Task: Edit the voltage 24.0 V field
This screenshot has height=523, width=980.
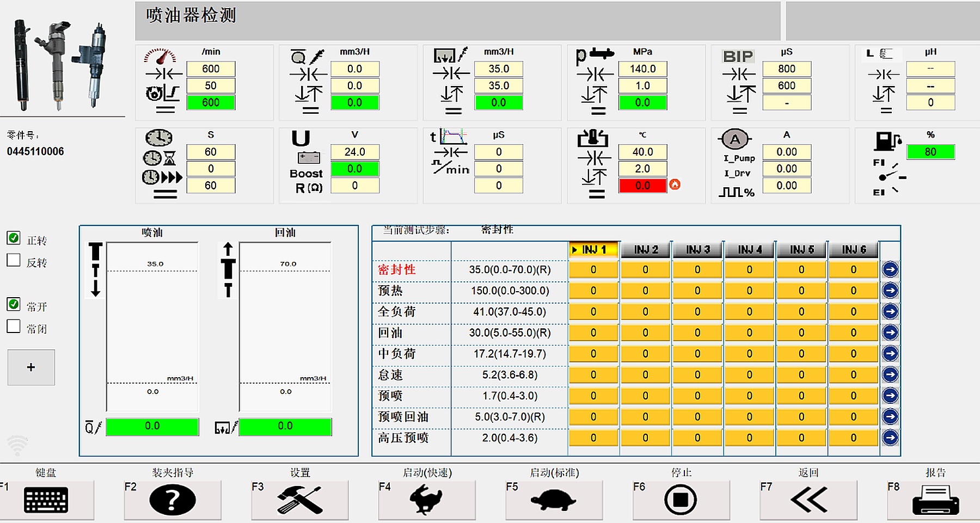Action: tap(354, 152)
